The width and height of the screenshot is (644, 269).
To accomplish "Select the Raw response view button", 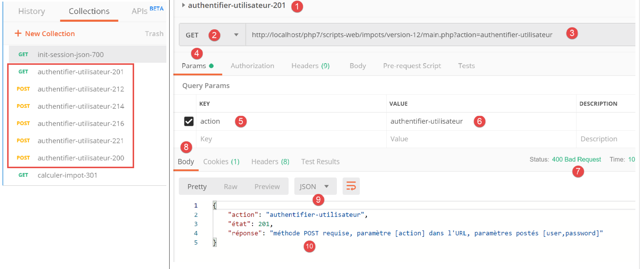I will [231, 187].
